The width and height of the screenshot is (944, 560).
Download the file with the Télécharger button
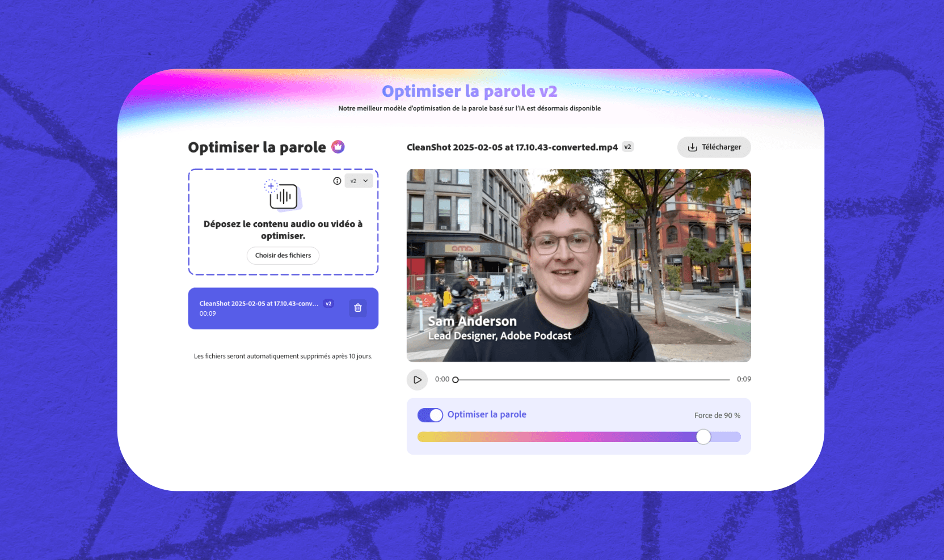click(x=714, y=147)
